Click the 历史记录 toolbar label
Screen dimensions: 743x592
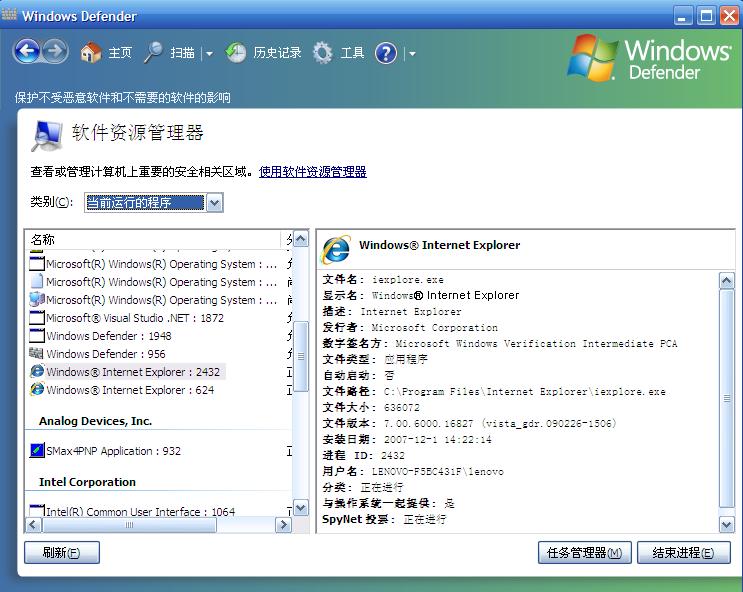pos(277,53)
